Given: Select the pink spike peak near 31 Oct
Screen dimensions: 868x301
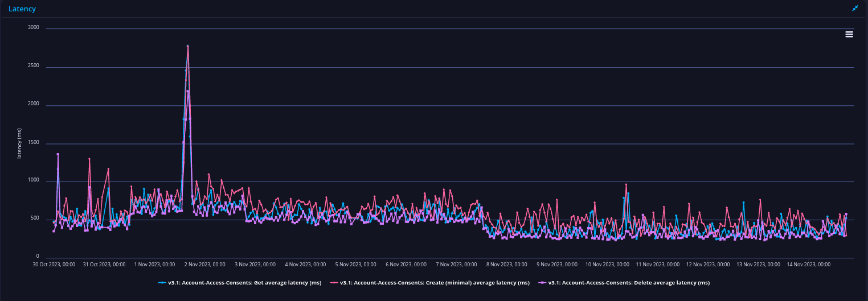Looking at the screenshot, I should tap(89, 159).
